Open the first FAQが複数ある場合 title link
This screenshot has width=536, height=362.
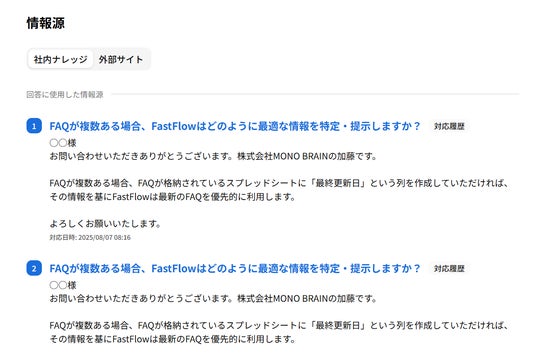[234, 126]
